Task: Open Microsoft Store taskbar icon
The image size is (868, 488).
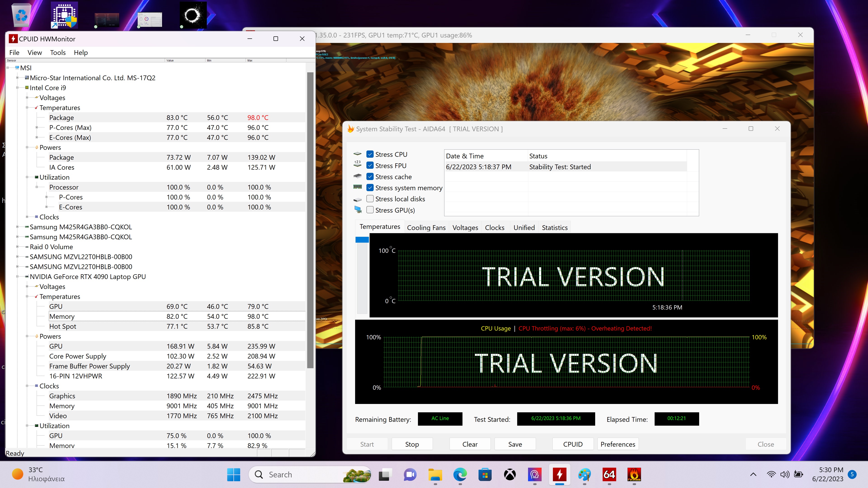Action: pos(485,474)
